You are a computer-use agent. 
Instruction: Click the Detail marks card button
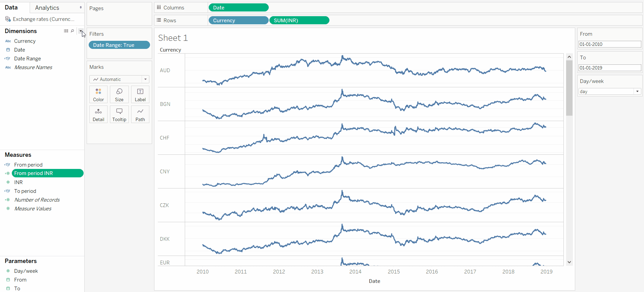point(98,114)
